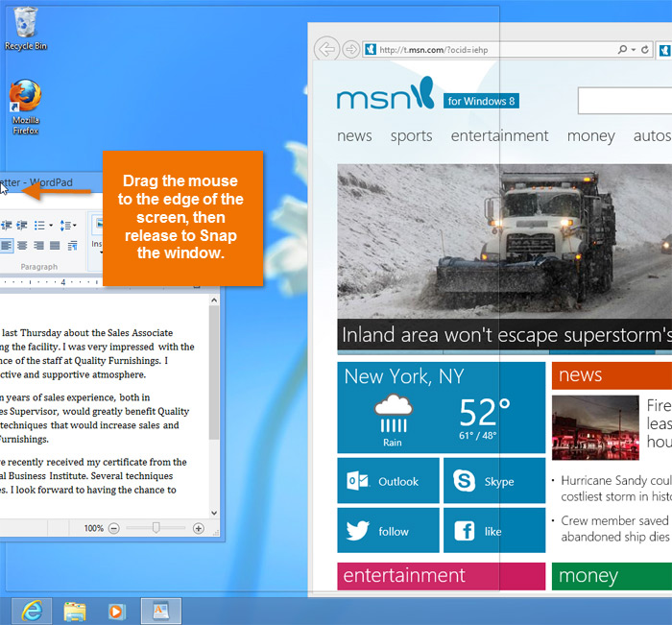Click Internet Explorer in the taskbar
The height and width of the screenshot is (625, 672).
[x=32, y=612]
